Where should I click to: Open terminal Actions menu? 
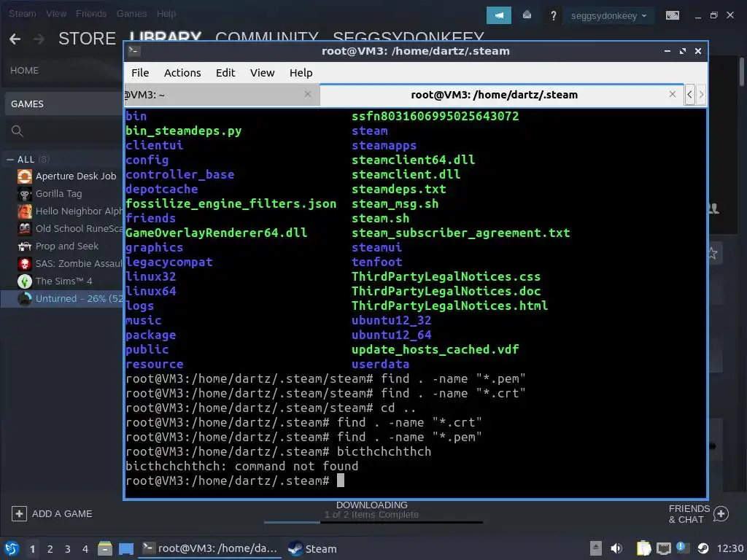pos(182,73)
